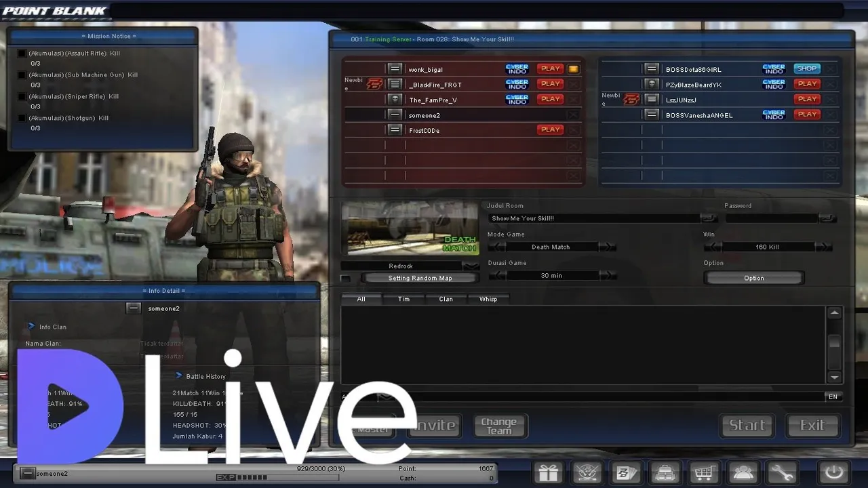
Task: Open the gift box icon in bottom toolbar
Action: point(549,472)
